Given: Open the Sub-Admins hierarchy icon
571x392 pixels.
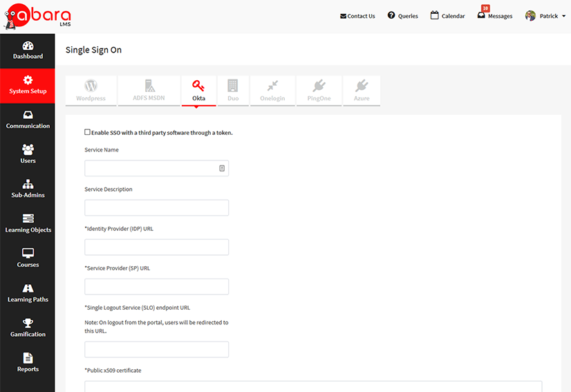Looking at the screenshot, I should 28,184.
